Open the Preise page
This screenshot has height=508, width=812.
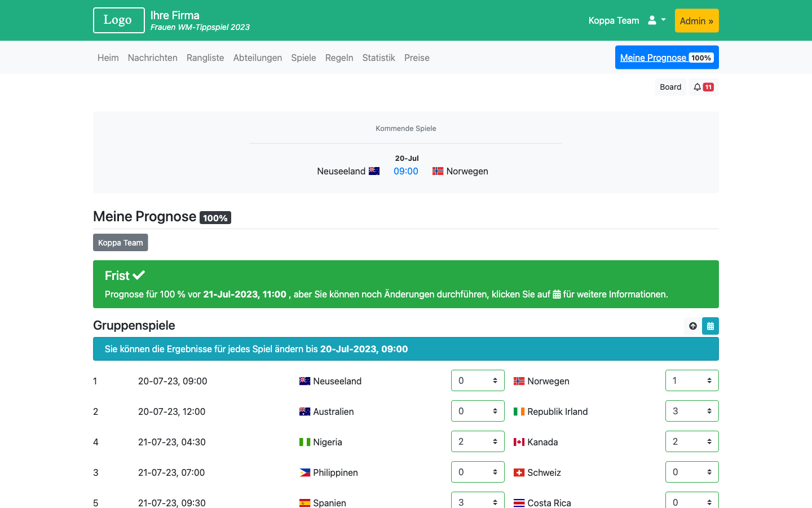417,58
